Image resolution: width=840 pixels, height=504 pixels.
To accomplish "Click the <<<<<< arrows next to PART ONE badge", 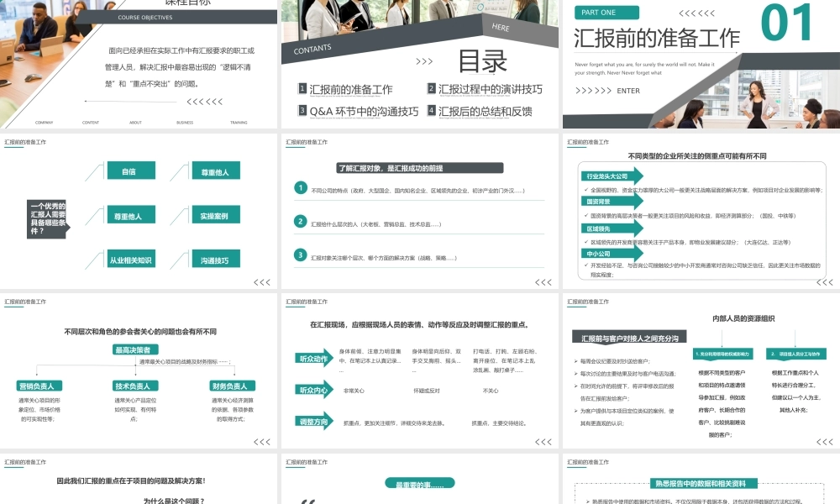I will coord(696,13).
